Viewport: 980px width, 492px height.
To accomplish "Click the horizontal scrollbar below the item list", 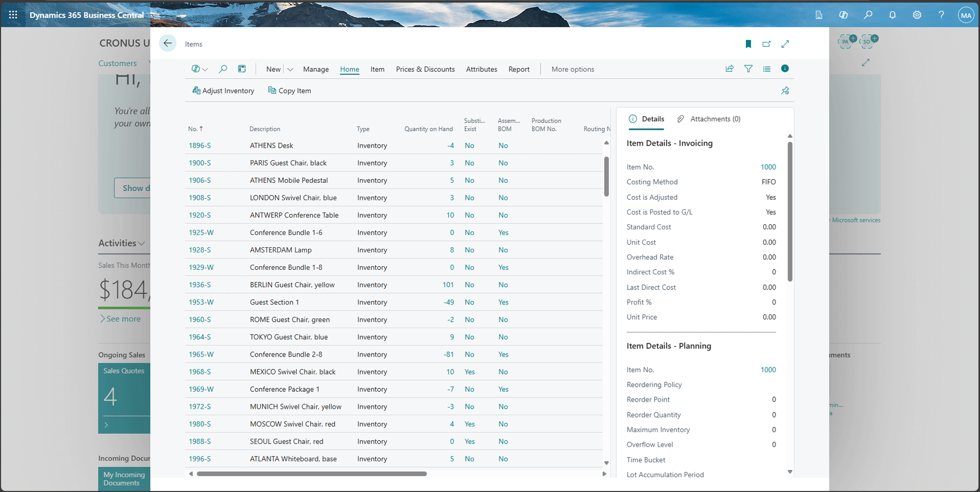I will pyautogui.click(x=311, y=474).
